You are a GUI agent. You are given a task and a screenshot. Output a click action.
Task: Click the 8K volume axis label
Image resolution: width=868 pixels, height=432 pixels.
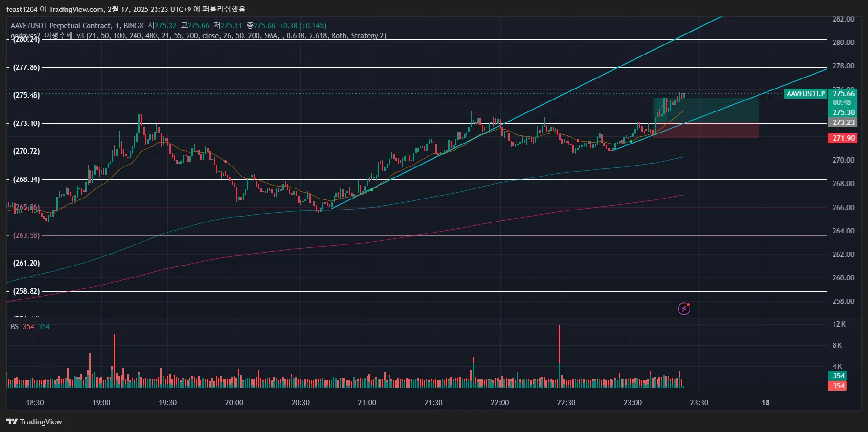837,345
